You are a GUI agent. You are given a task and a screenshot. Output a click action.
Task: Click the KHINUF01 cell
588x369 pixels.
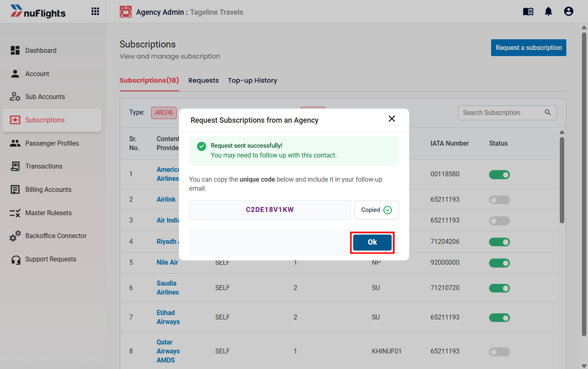coord(386,351)
